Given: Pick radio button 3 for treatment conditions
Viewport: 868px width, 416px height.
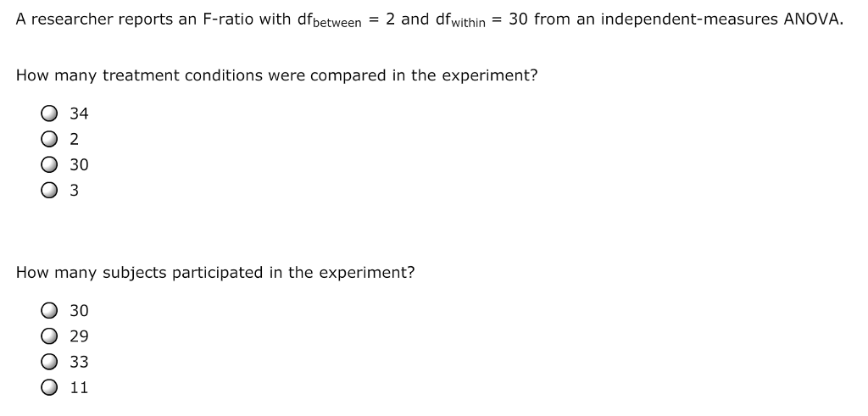Looking at the screenshot, I should [50, 191].
